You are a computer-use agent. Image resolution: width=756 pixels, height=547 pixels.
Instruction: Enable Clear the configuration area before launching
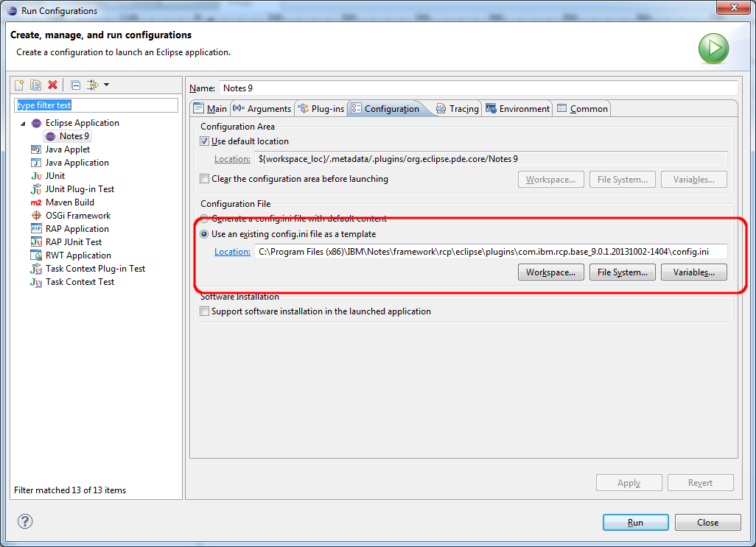point(205,179)
